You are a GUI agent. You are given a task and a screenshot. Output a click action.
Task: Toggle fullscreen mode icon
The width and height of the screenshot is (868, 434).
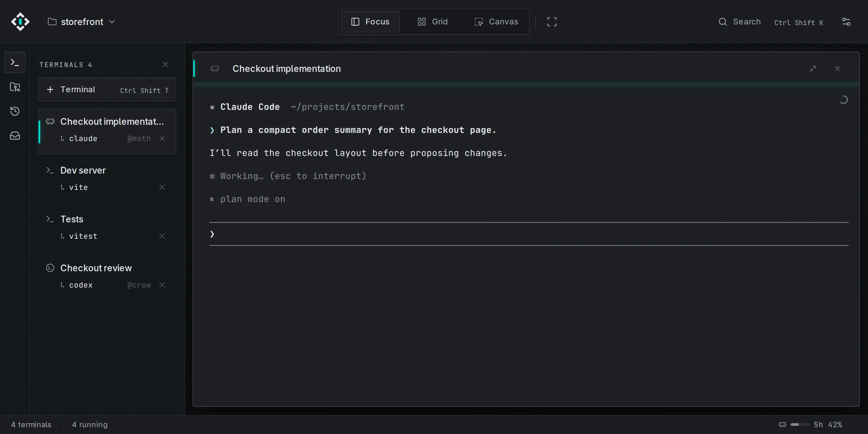[552, 22]
